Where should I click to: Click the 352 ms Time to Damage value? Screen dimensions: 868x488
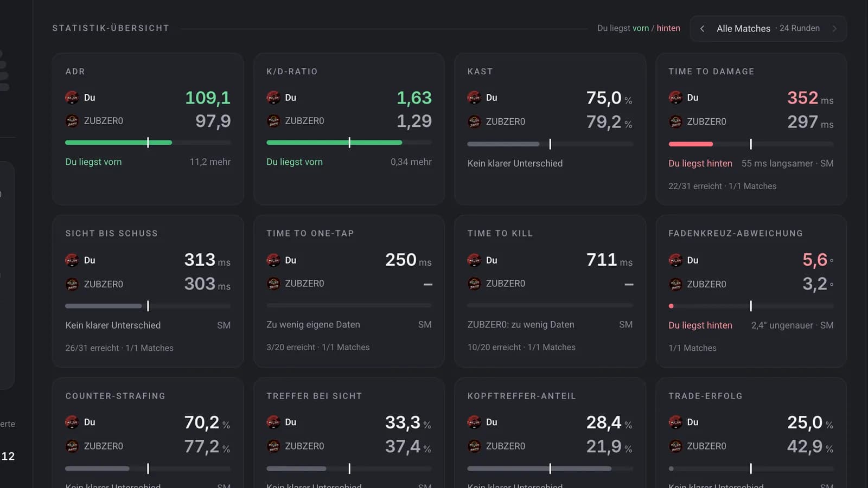810,98
